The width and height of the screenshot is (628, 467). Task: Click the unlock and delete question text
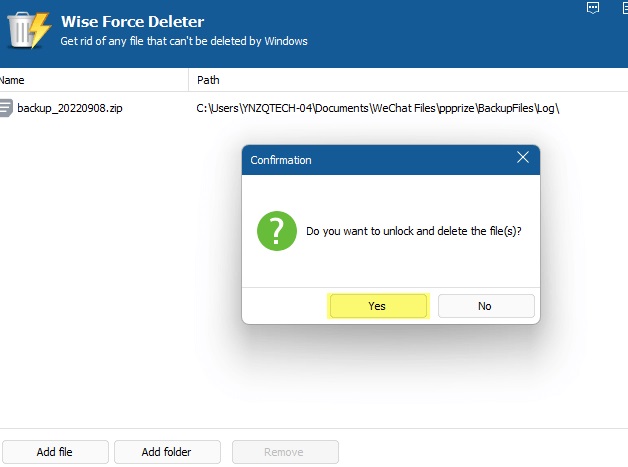(x=413, y=231)
